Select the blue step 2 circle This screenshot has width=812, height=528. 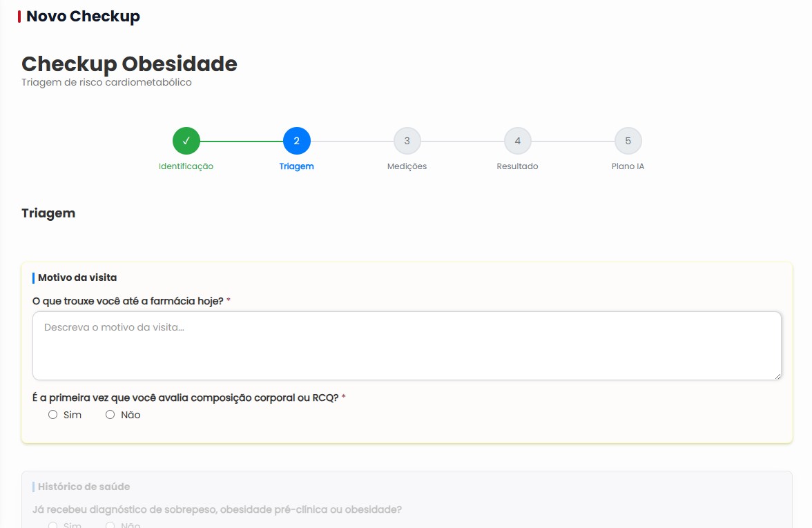[x=297, y=141]
